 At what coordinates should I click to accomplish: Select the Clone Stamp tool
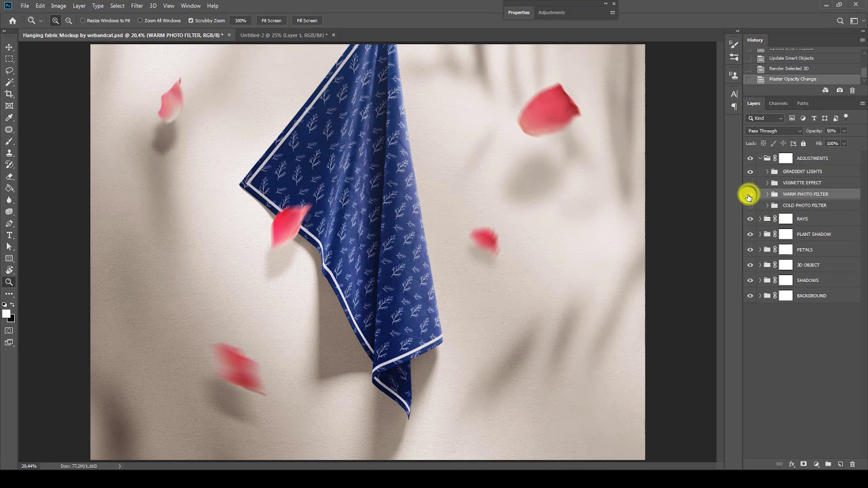click(x=9, y=153)
